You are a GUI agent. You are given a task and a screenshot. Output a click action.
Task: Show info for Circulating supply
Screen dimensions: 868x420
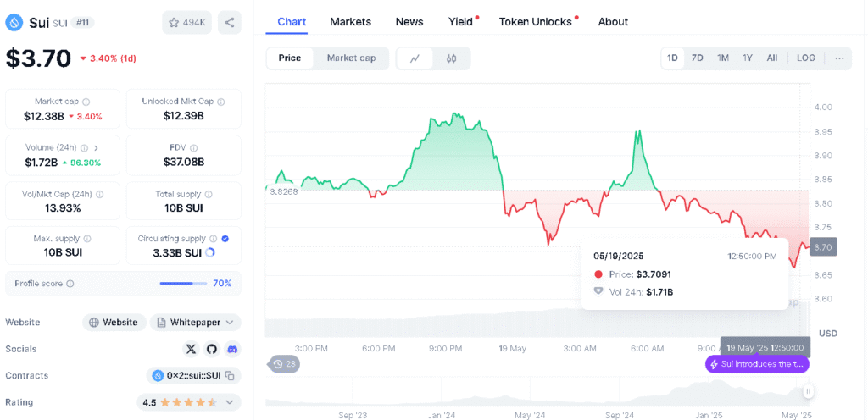(213, 239)
